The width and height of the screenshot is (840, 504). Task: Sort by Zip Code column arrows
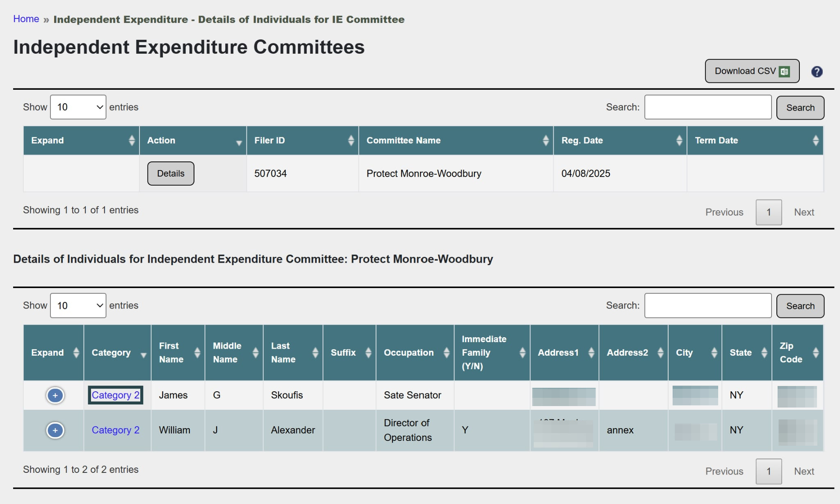815,353
